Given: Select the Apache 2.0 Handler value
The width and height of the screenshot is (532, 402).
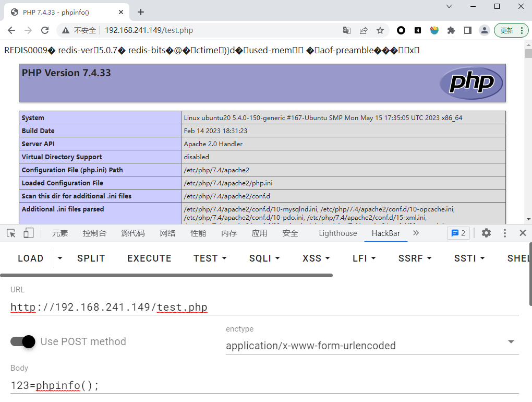Looking at the screenshot, I should [213, 144].
